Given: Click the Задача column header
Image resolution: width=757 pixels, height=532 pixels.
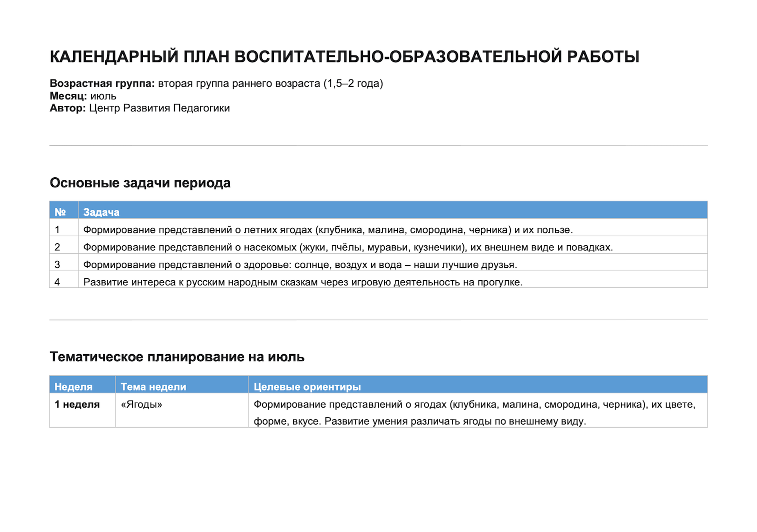Looking at the screenshot, I should click(393, 210).
